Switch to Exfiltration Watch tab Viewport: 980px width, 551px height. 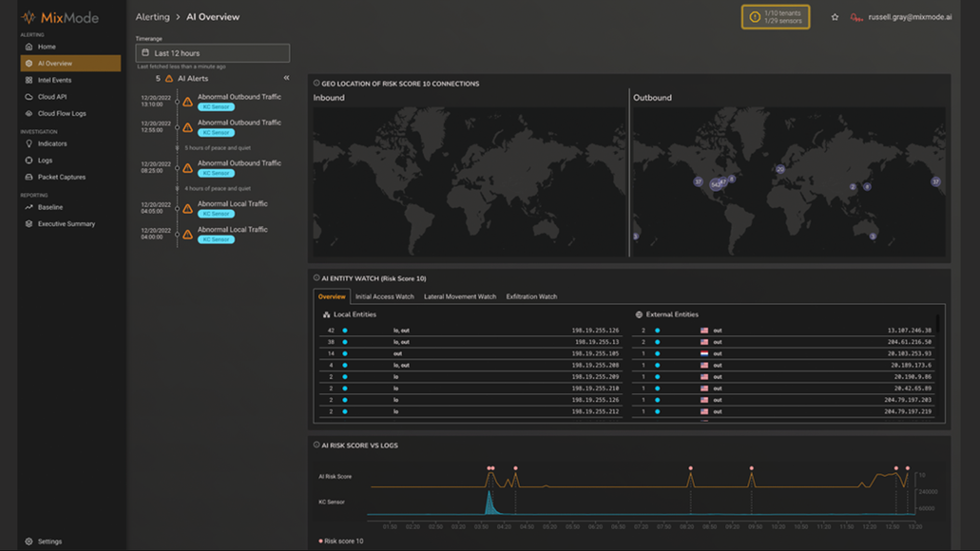[x=531, y=296]
